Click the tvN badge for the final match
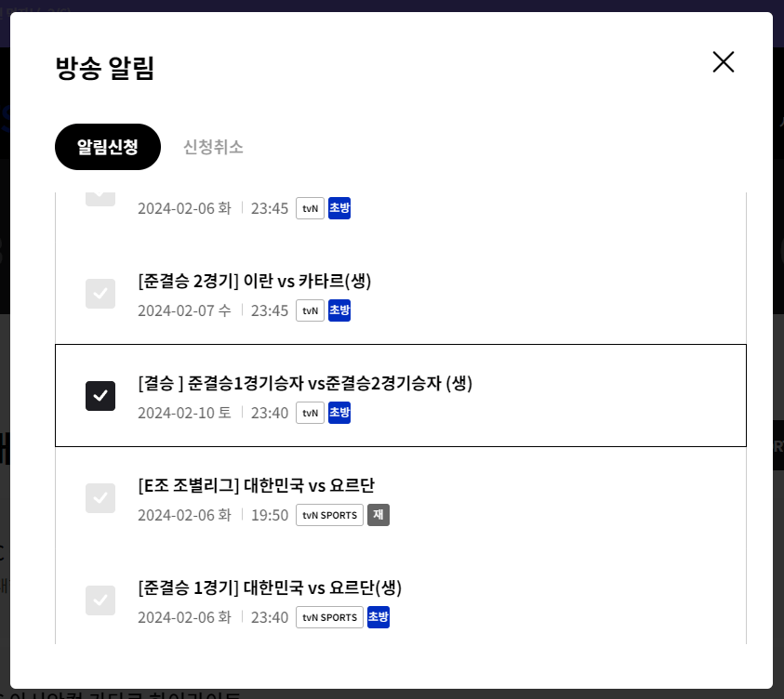 [310, 413]
